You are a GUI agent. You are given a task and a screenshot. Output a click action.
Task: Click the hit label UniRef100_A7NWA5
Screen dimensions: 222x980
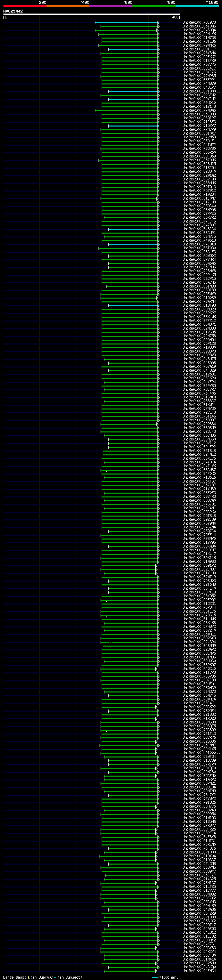[199, 110]
